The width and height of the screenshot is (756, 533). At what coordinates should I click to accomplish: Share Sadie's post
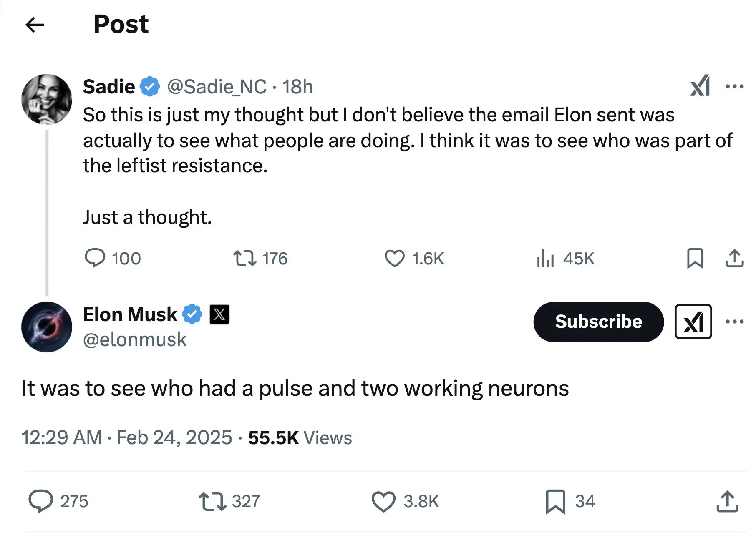point(734,258)
